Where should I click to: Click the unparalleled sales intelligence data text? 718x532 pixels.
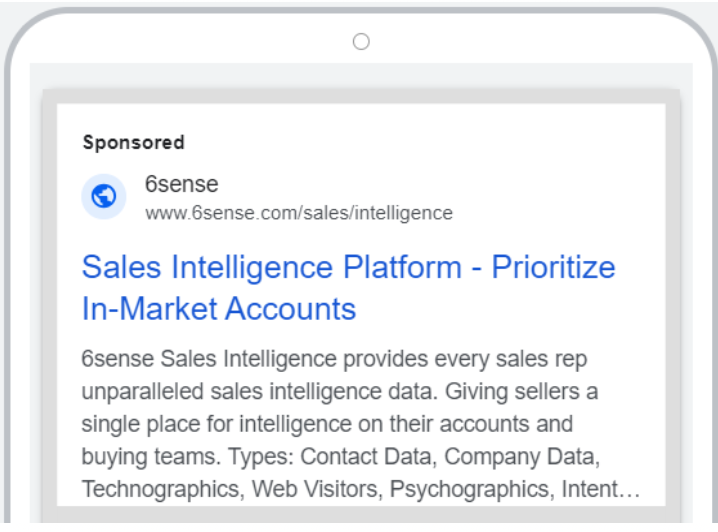point(260,392)
